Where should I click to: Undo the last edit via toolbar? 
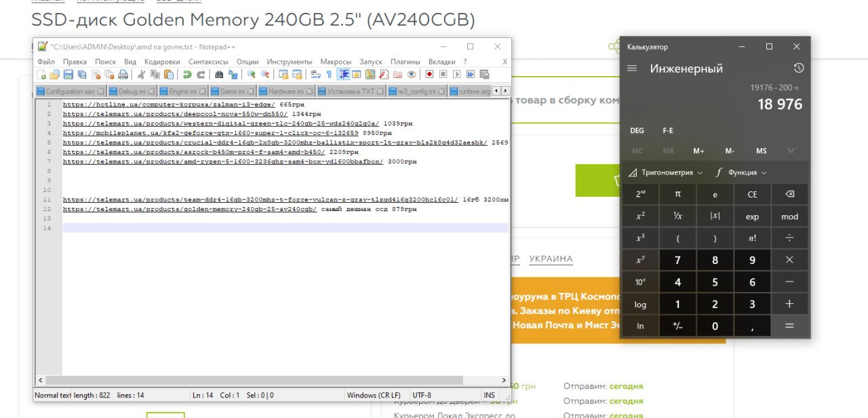(x=187, y=75)
